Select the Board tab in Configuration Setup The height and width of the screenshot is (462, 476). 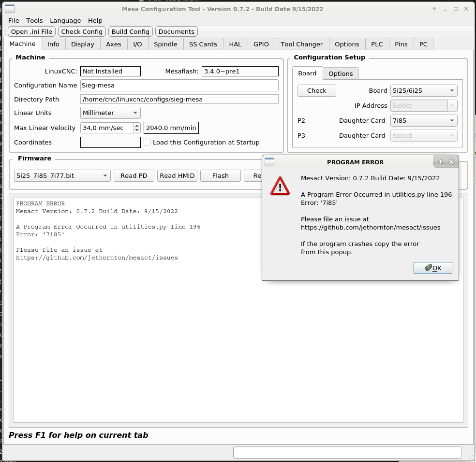point(307,73)
